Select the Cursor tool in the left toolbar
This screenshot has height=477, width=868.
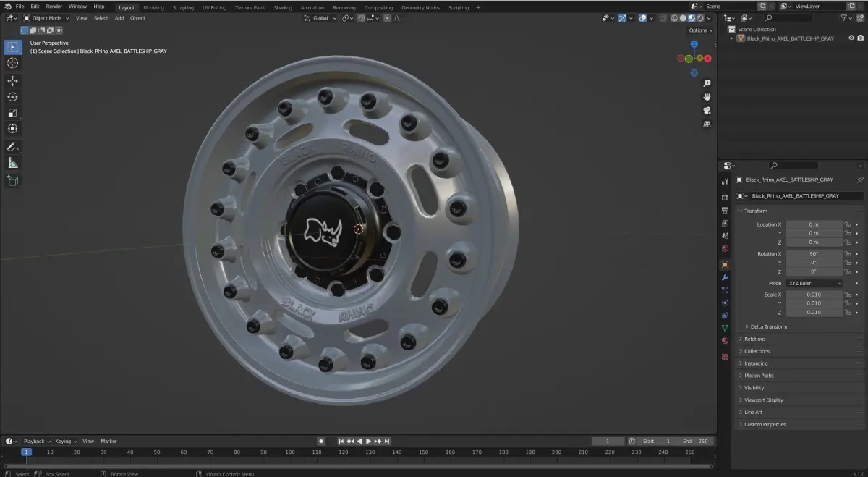(x=13, y=63)
